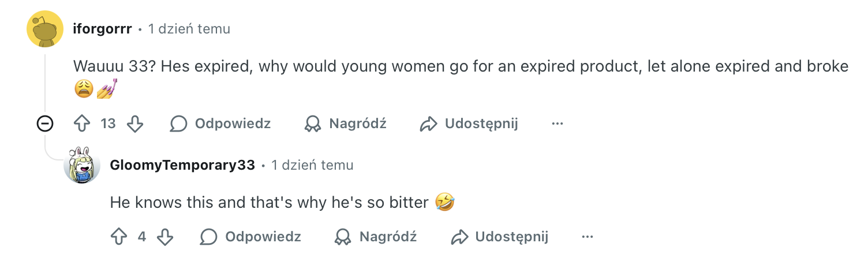This screenshot has width=868, height=269.
Task: Give Nagródź award to iforgorrr's comment
Action: (345, 124)
